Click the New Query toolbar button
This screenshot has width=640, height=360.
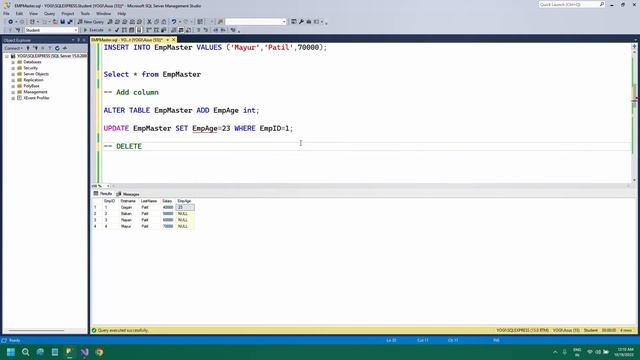point(91,22)
